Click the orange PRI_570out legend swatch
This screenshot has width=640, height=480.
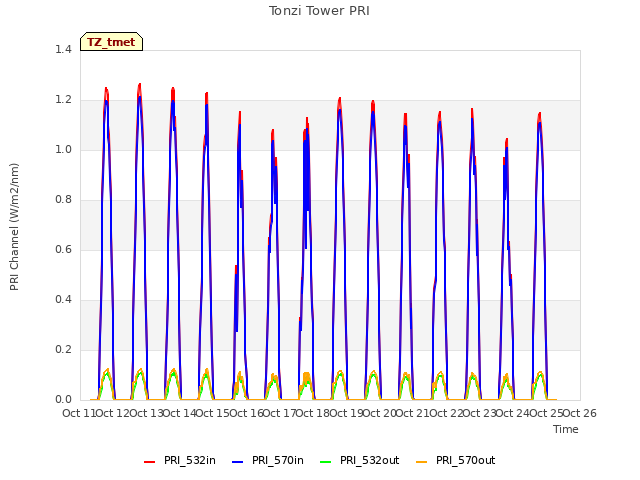(x=421, y=462)
